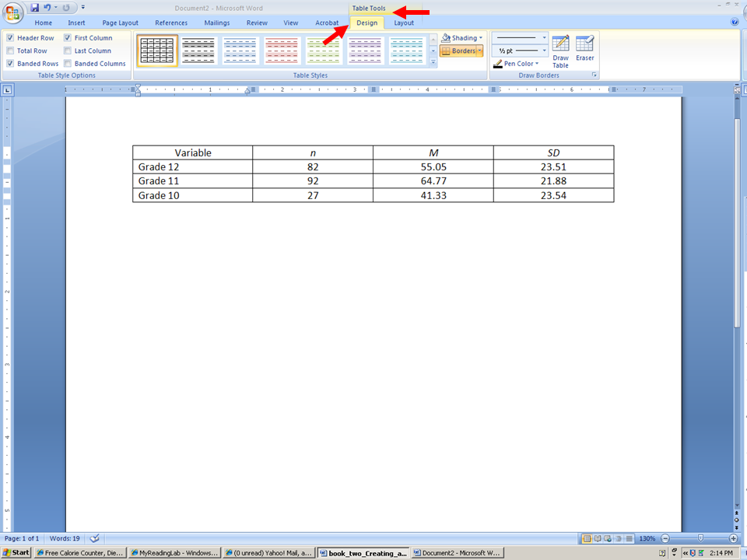Uncheck the Header Row checkbox
This screenshot has width=747, height=560.
coord(11,38)
